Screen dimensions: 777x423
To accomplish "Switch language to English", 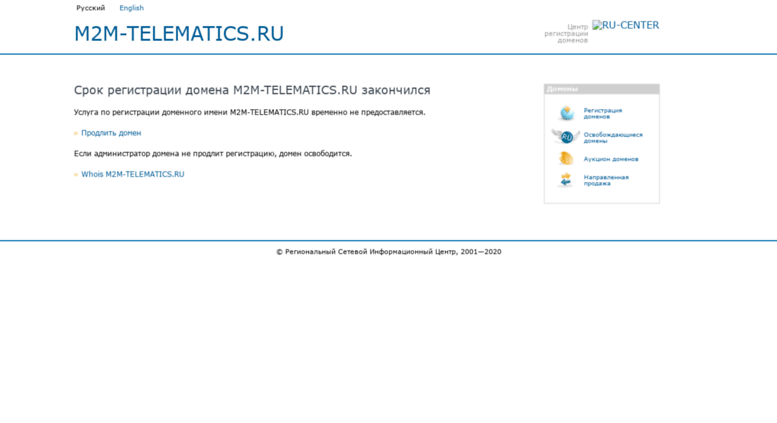I will point(131,8).
